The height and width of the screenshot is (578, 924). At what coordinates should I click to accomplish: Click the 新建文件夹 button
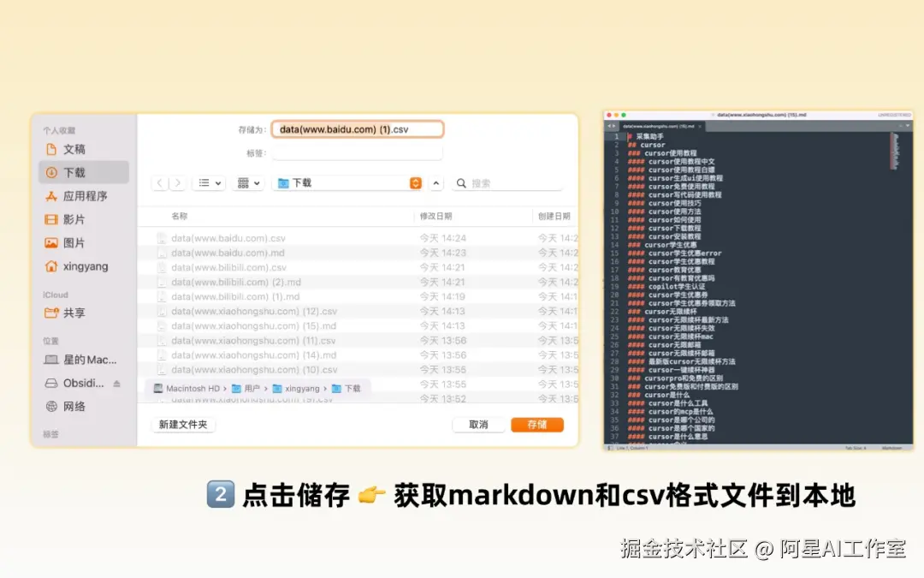(x=183, y=424)
